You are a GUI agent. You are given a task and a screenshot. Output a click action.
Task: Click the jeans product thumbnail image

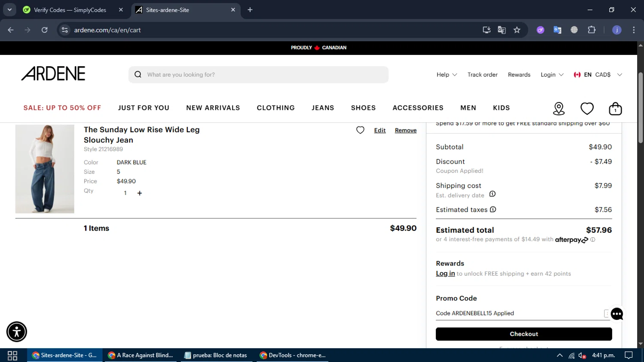point(45,169)
